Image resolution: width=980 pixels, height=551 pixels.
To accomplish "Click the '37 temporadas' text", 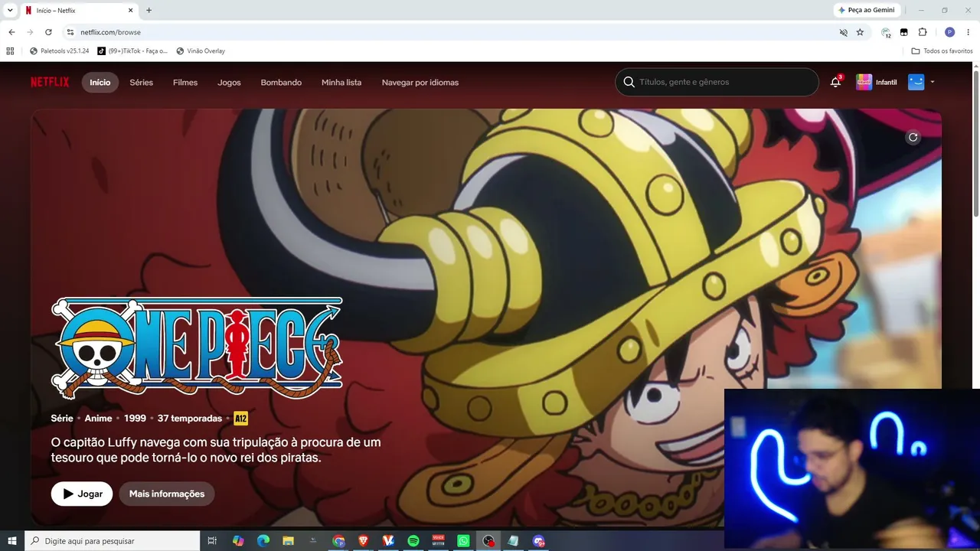I will pyautogui.click(x=190, y=419).
